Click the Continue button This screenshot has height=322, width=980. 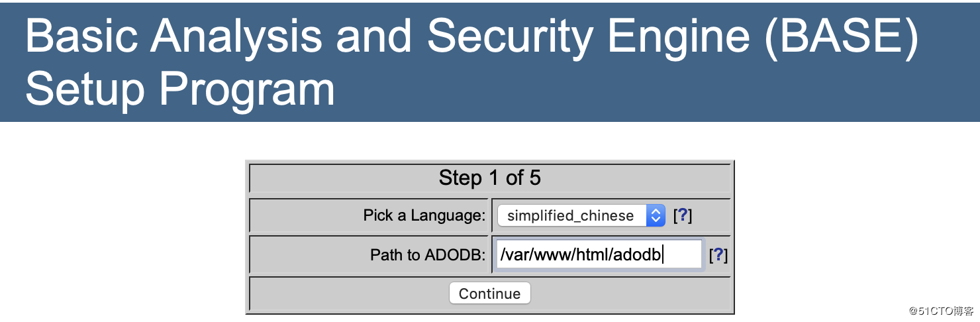pyautogui.click(x=489, y=294)
